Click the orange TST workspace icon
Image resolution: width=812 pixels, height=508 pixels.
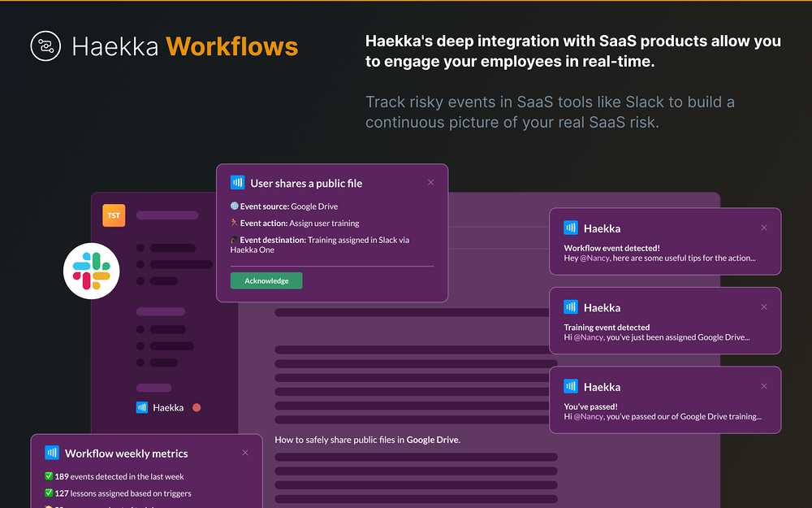click(114, 215)
